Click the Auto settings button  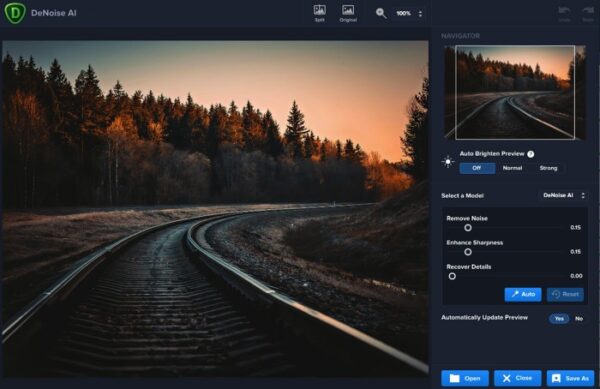(523, 295)
